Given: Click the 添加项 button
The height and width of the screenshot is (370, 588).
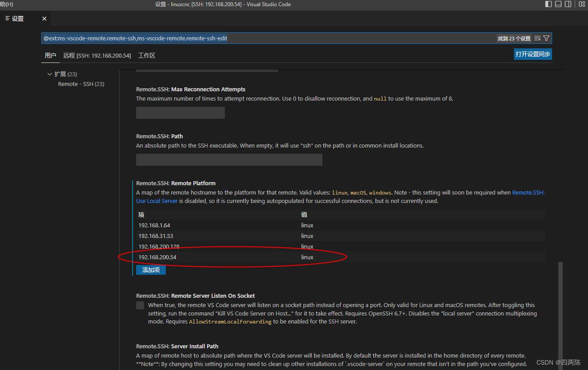Looking at the screenshot, I should click(x=151, y=270).
